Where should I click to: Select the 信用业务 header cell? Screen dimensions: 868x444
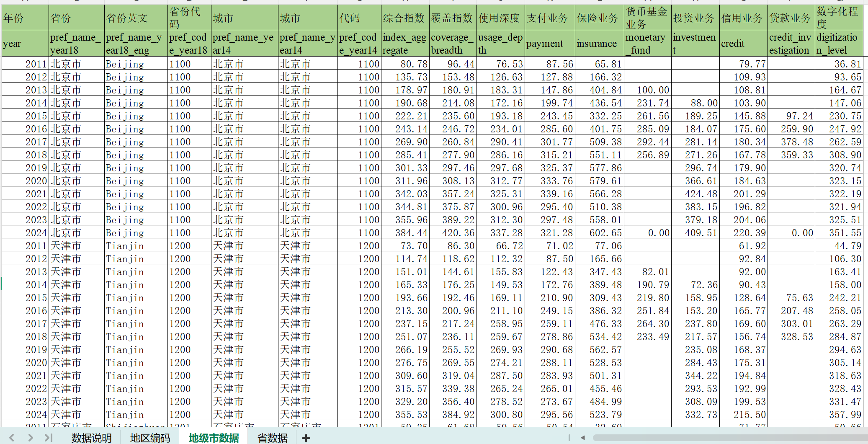(x=744, y=18)
